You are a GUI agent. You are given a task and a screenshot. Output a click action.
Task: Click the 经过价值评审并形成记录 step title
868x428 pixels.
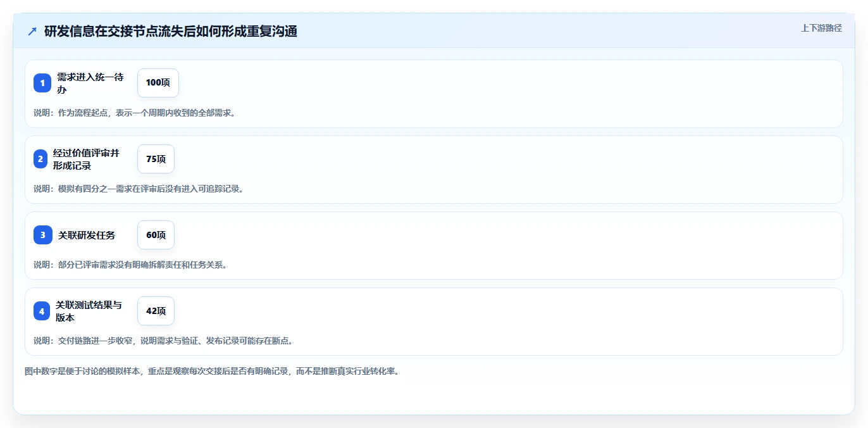coord(86,159)
